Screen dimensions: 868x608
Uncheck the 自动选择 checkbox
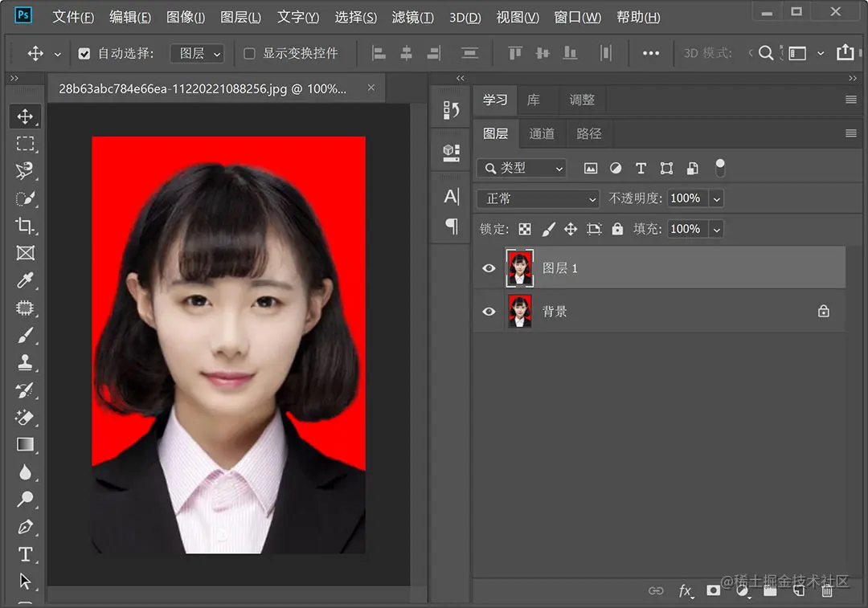[84, 54]
